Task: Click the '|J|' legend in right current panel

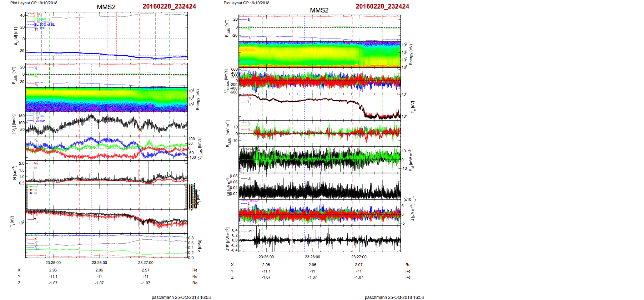Action: (248, 179)
